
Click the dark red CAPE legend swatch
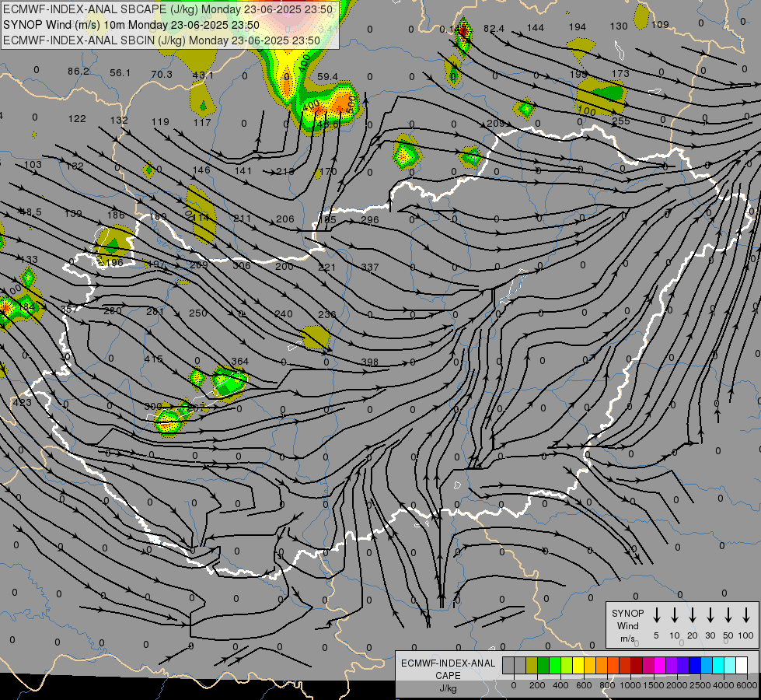click(637, 666)
